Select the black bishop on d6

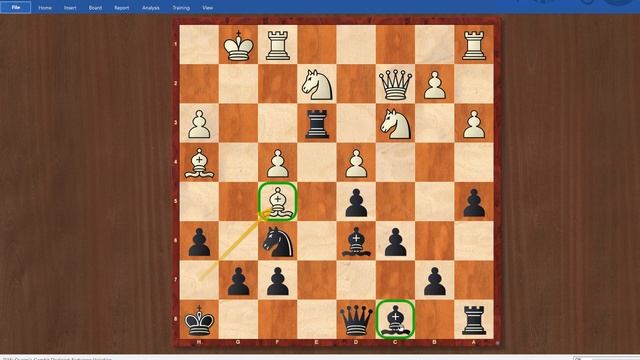tap(356, 241)
